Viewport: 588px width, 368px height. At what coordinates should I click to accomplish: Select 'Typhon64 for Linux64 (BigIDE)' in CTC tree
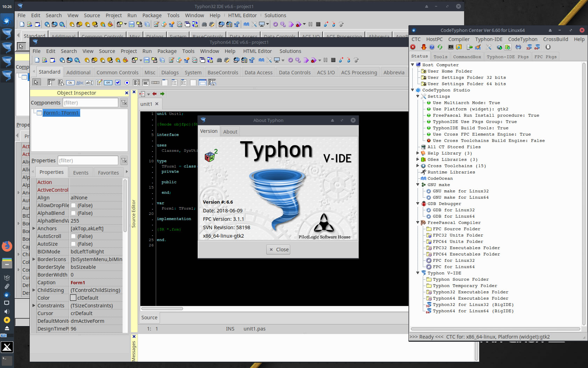473,311
